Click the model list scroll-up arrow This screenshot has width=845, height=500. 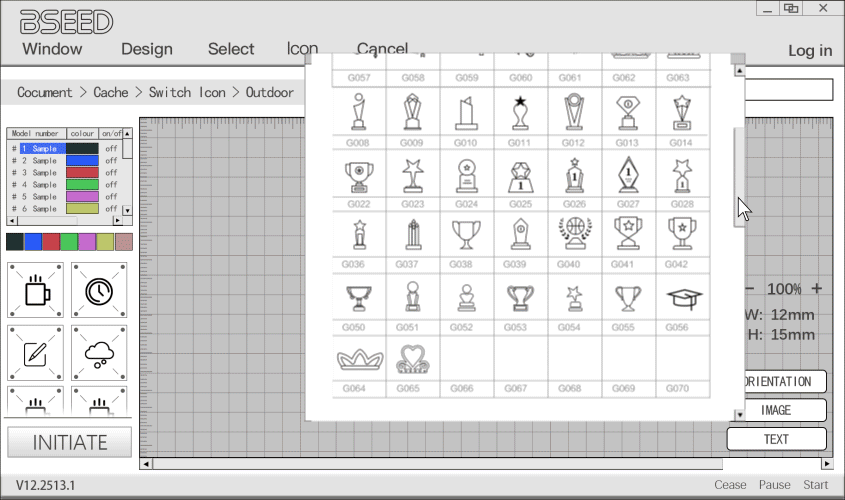click(127, 134)
